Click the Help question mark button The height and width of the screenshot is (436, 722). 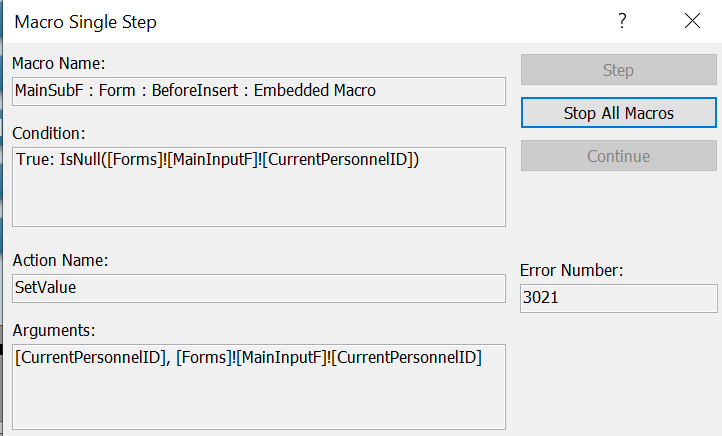pos(622,21)
